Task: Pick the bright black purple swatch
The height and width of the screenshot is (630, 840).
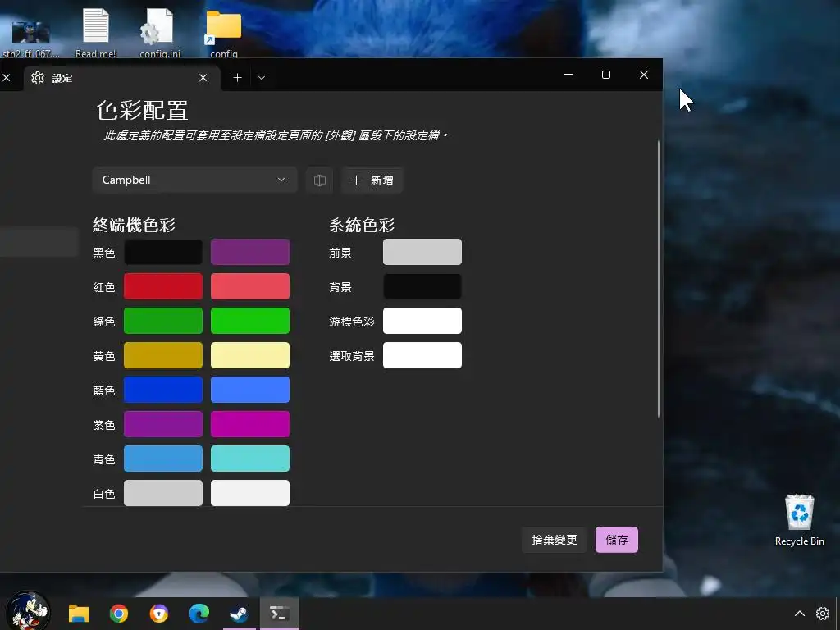Action: coord(250,252)
